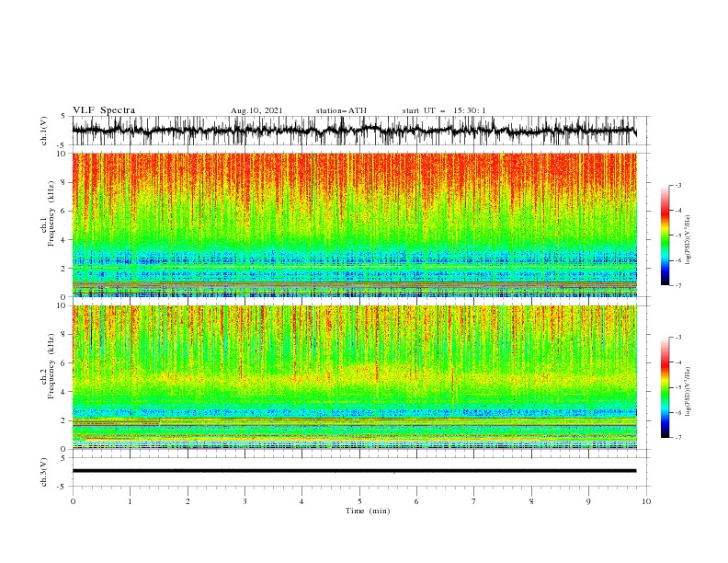Screen dimensions: 728x563
Task: Click the '-4' value on ch.2 colorbar
Action: pyautogui.click(x=677, y=362)
